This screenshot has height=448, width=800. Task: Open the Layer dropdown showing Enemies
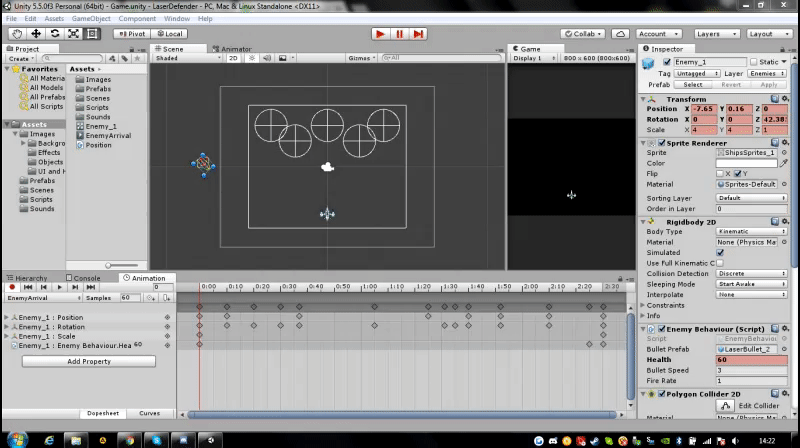(767, 73)
